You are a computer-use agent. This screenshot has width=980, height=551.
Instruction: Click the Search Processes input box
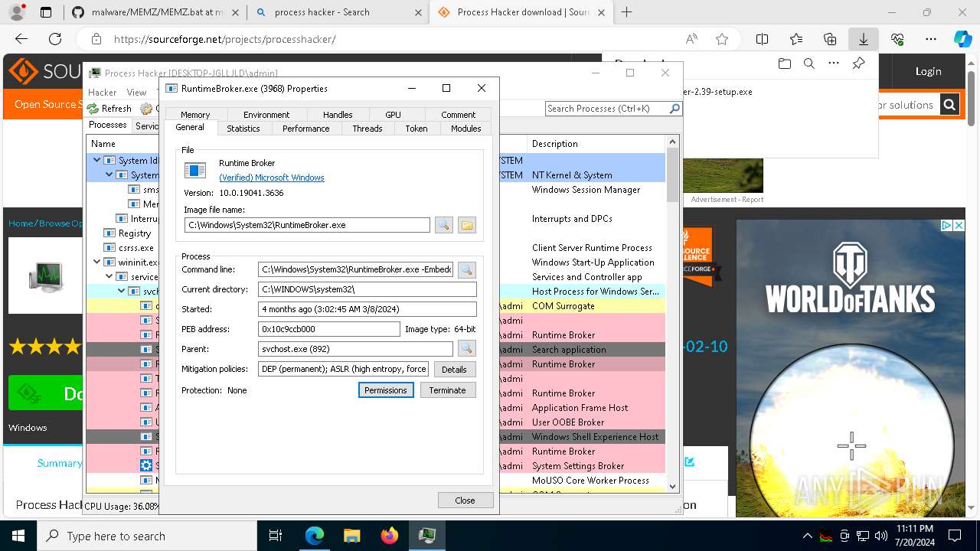click(x=606, y=109)
